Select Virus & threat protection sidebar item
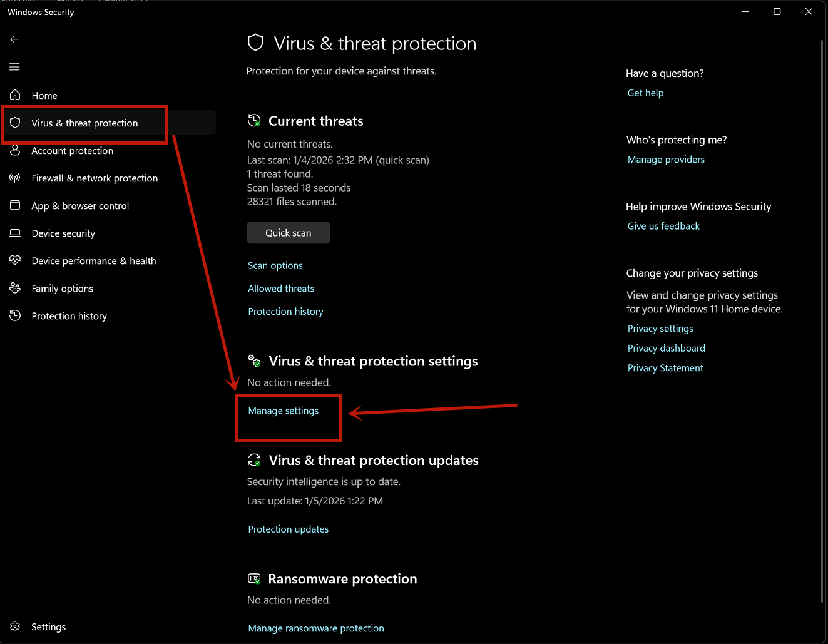Screen dimensions: 828x644 tap(84, 123)
